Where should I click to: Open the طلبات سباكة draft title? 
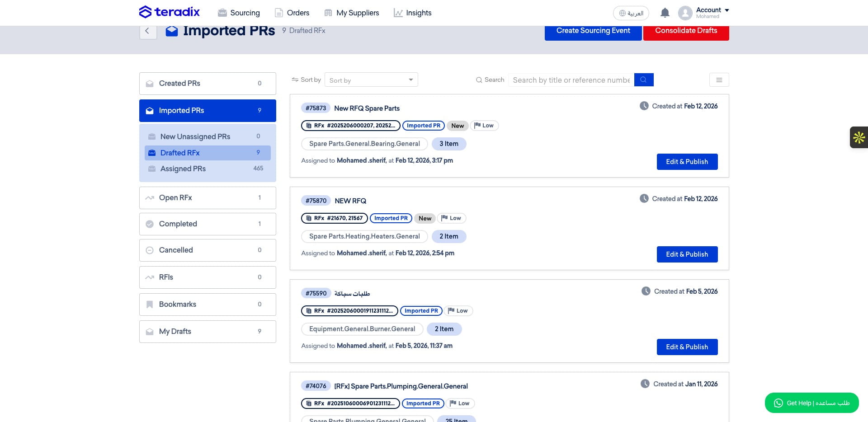tap(352, 294)
